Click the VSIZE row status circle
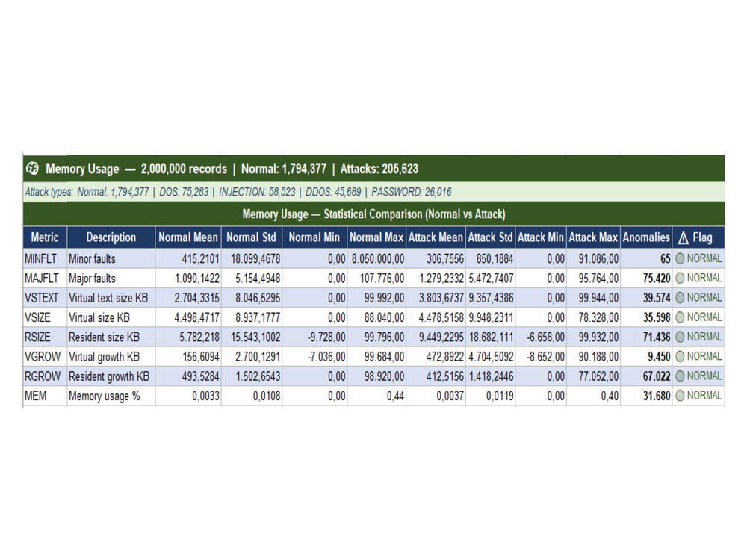The image size is (747, 560). coord(680,317)
